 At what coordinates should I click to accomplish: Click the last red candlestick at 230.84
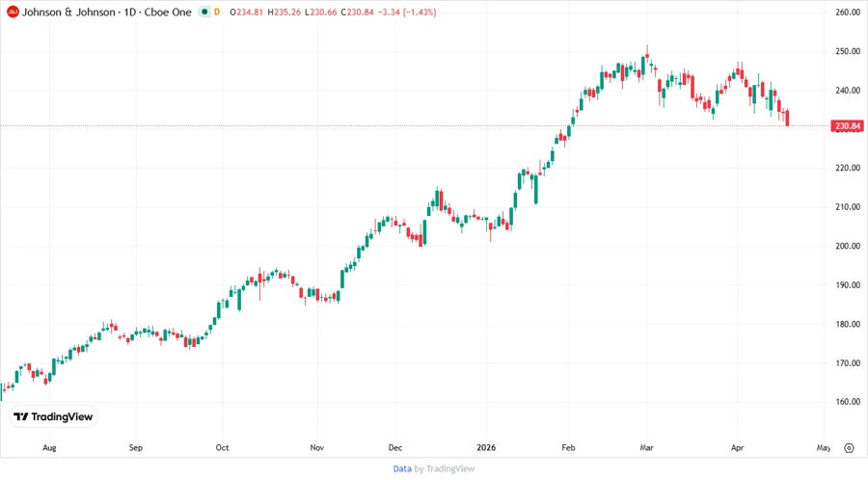pos(787,118)
